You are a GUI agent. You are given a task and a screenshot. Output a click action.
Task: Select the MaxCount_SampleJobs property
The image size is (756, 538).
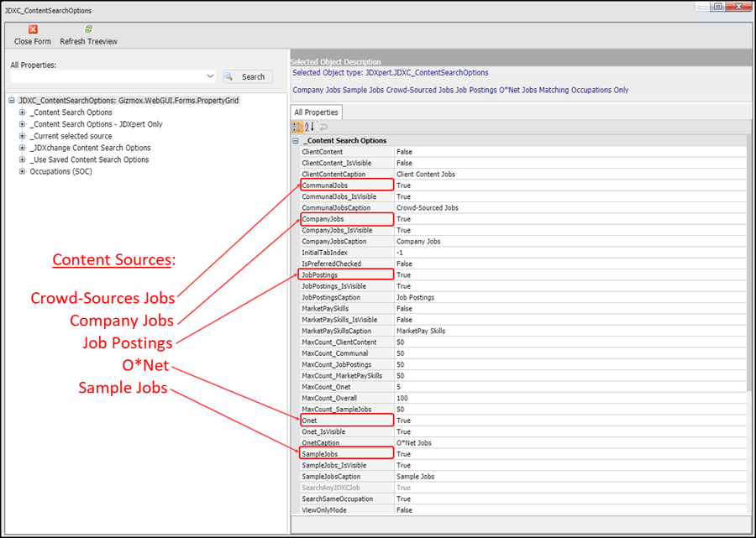coord(337,410)
